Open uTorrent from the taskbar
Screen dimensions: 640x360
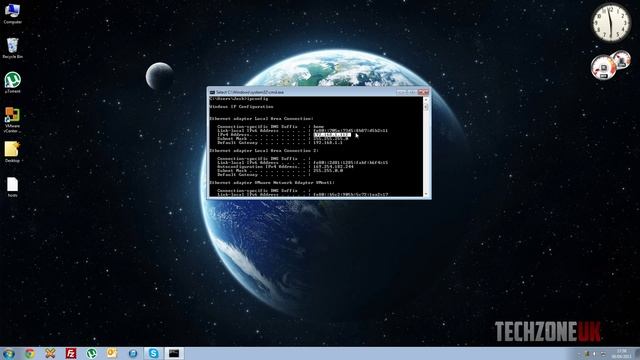pos(91,353)
